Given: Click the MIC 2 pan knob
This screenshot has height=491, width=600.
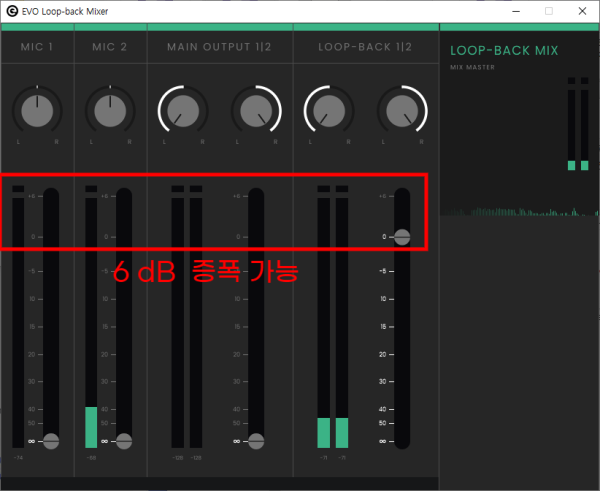Looking at the screenshot, I should 110,111.
